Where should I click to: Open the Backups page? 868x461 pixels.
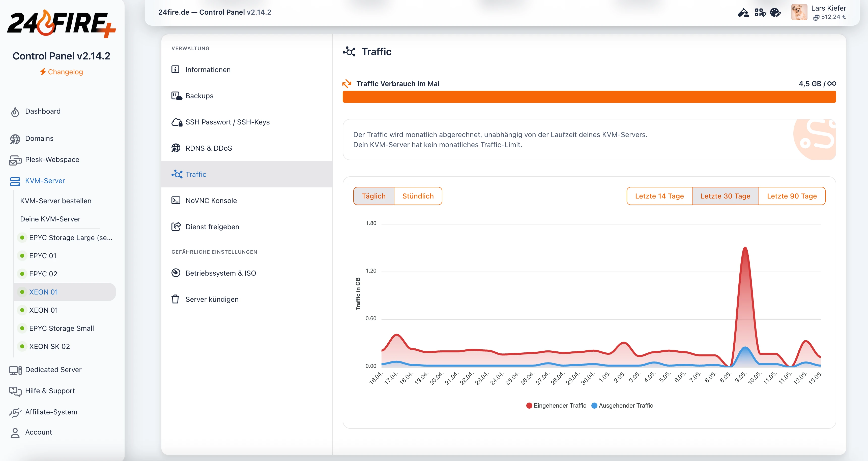(x=247, y=96)
